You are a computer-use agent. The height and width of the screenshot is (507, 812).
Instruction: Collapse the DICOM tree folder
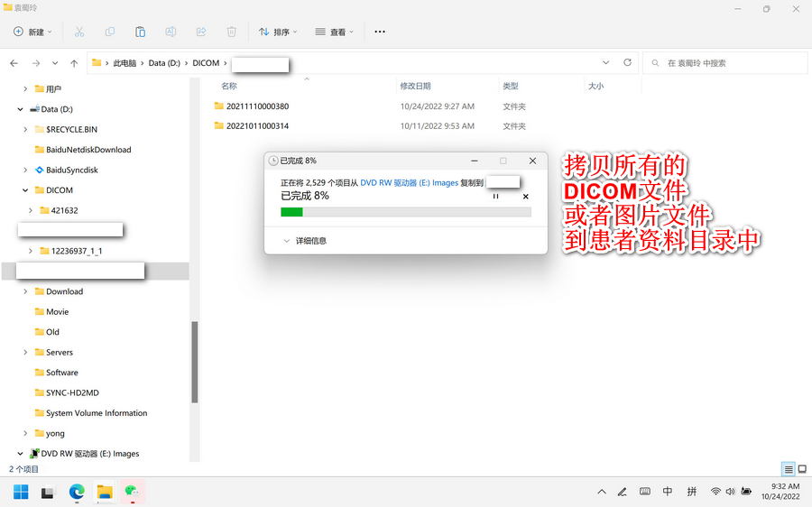25,190
